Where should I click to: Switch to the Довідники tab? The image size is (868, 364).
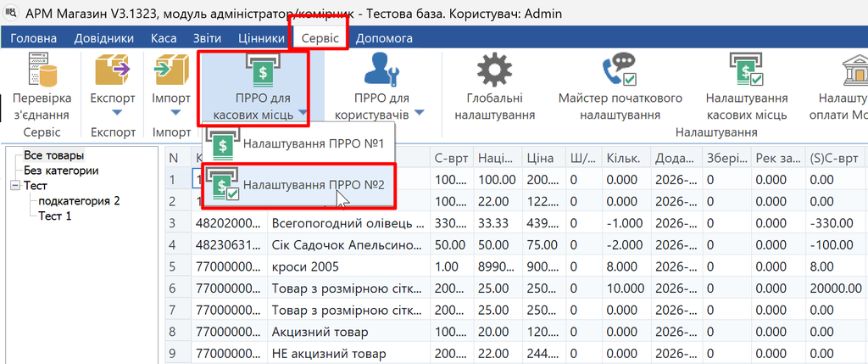(104, 39)
